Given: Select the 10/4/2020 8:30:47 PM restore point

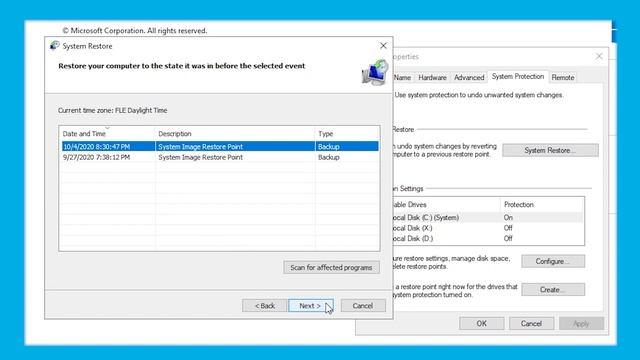Looking at the screenshot, I should (x=220, y=147).
